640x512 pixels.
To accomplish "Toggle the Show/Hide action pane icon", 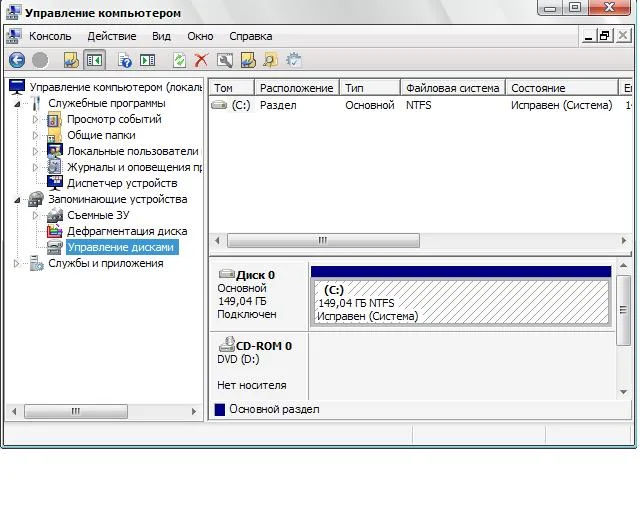I will click(x=147, y=60).
